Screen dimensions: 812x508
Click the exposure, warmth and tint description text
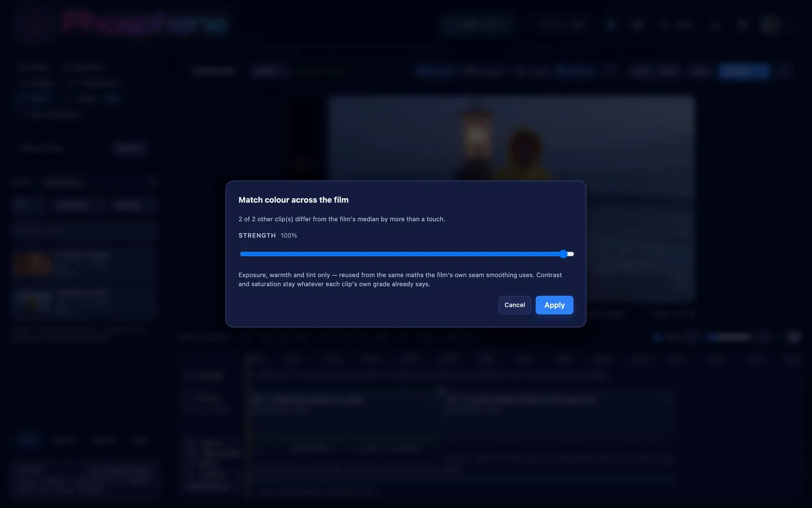tap(400, 279)
